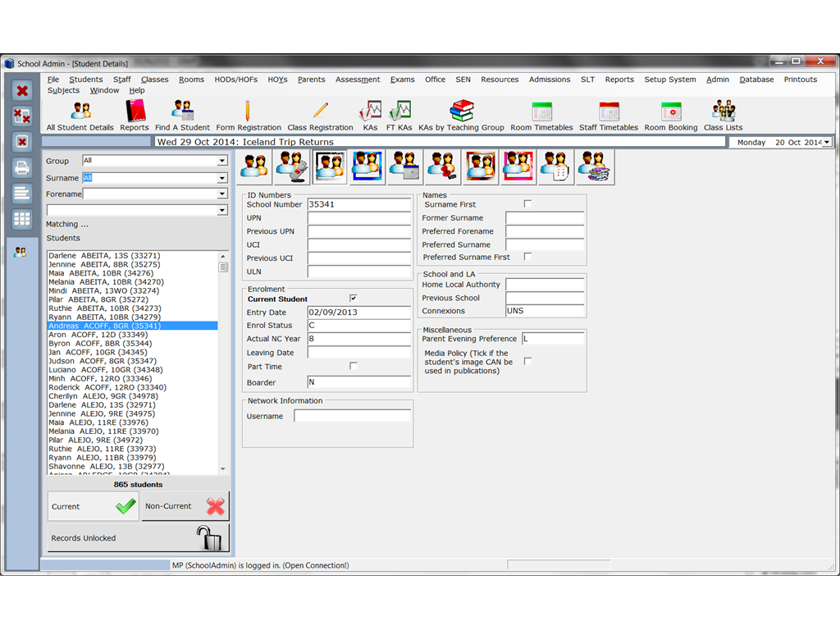This screenshot has height=630, width=840.
Task: Tick the Preferred Surname First checkbox
Action: (527, 256)
